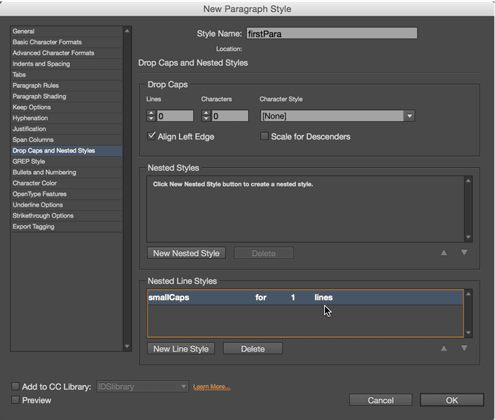This screenshot has width=495, height=420.
Task: Click the drop cap Characters value field
Action: pos(230,116)
